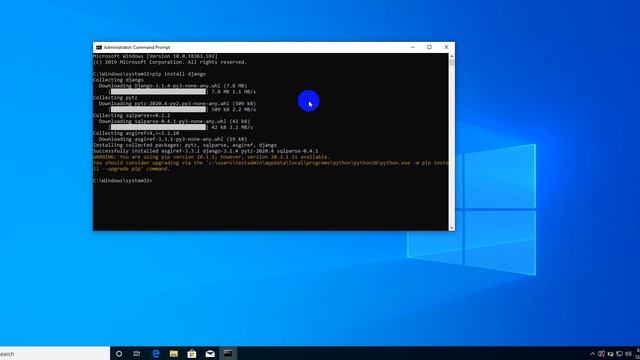The height and width of the screenshot is (360, 640).
Task: Show hidden system tray icons
Action: pos(593,354)
